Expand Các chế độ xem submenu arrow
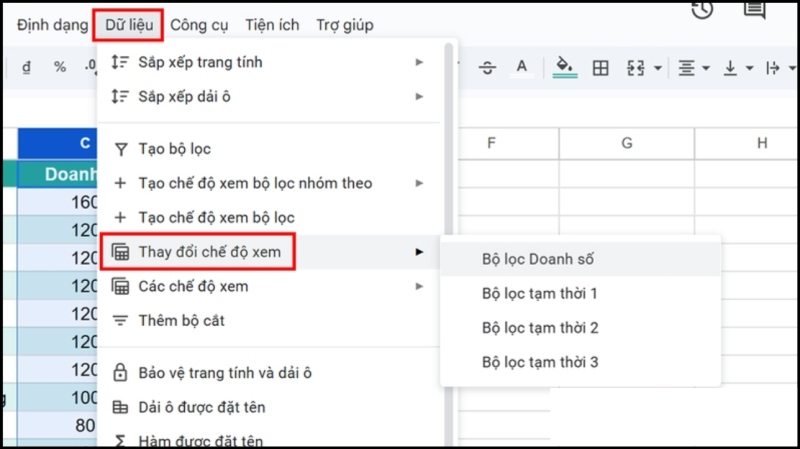800x449 pixels. pos(419,286)
